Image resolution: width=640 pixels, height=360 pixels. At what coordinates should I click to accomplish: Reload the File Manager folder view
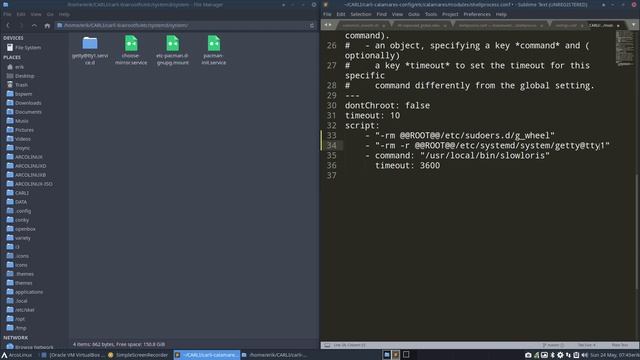[312, 25]
